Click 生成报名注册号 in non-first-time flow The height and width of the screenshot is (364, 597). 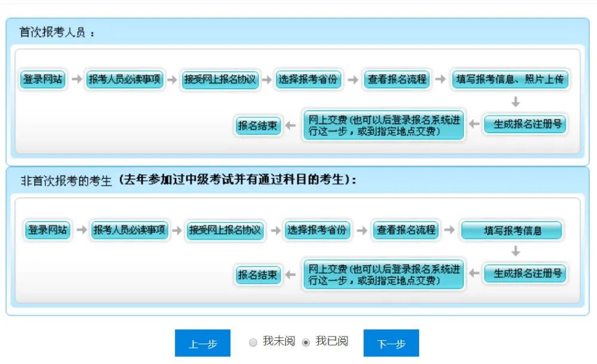[x=525, y=274]
